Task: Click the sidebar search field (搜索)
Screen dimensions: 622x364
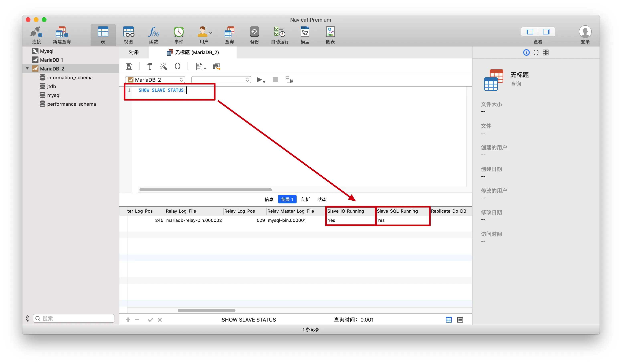Action: click(74, 318)
